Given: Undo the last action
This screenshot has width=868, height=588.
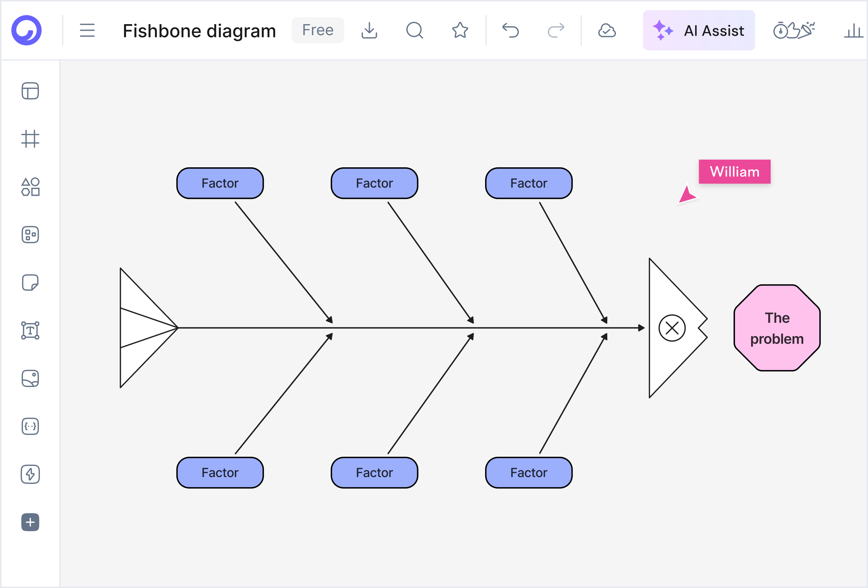Looking at the screenshot, I should coord(511,30).
